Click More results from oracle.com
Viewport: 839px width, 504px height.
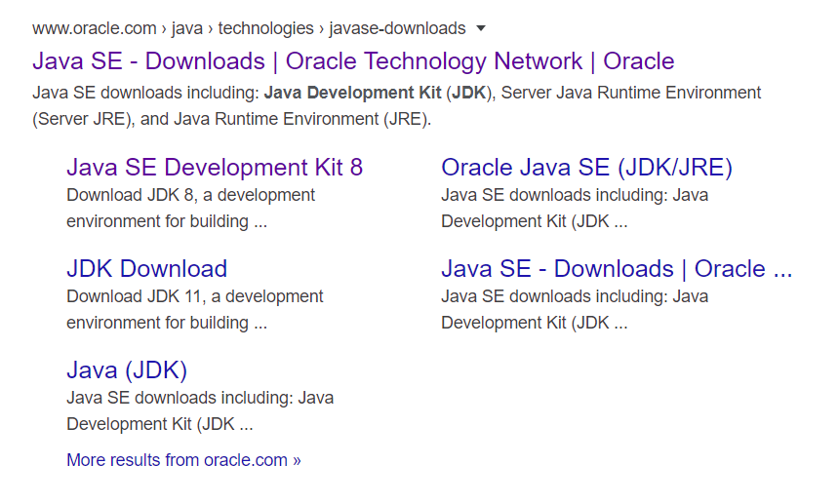tap(183, 460)
